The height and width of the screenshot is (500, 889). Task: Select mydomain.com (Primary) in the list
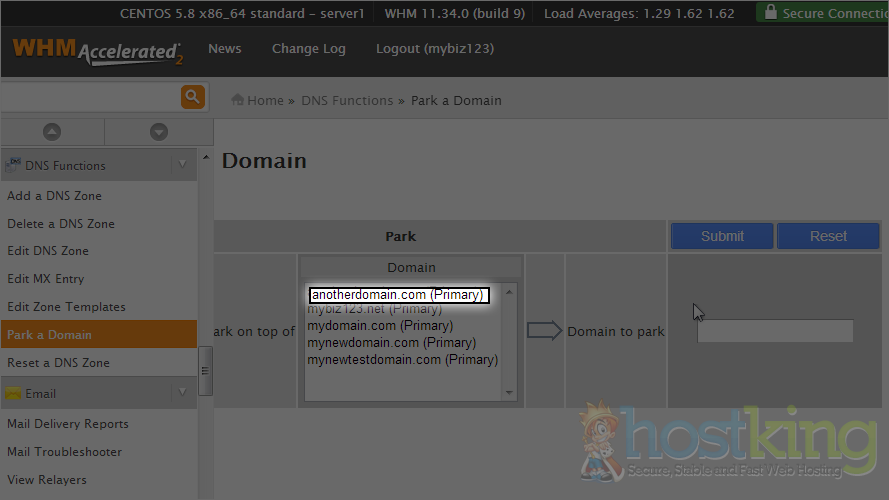point(380,326)
